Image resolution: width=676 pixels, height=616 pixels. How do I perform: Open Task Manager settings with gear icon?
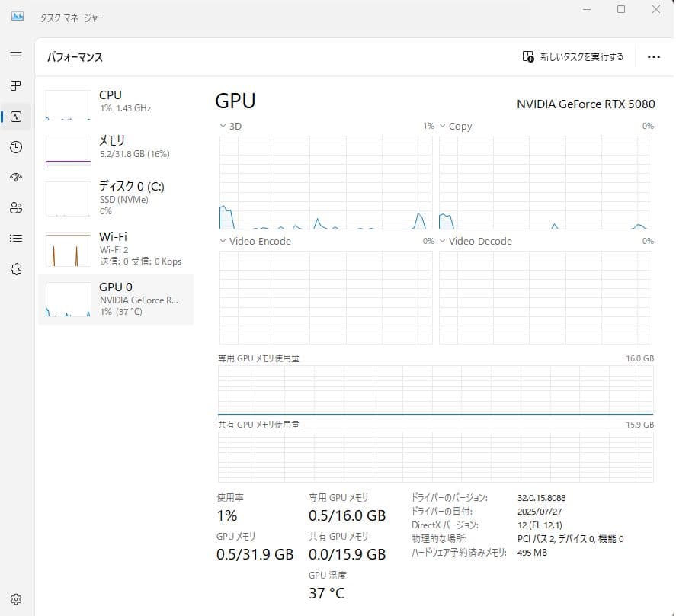16,598
